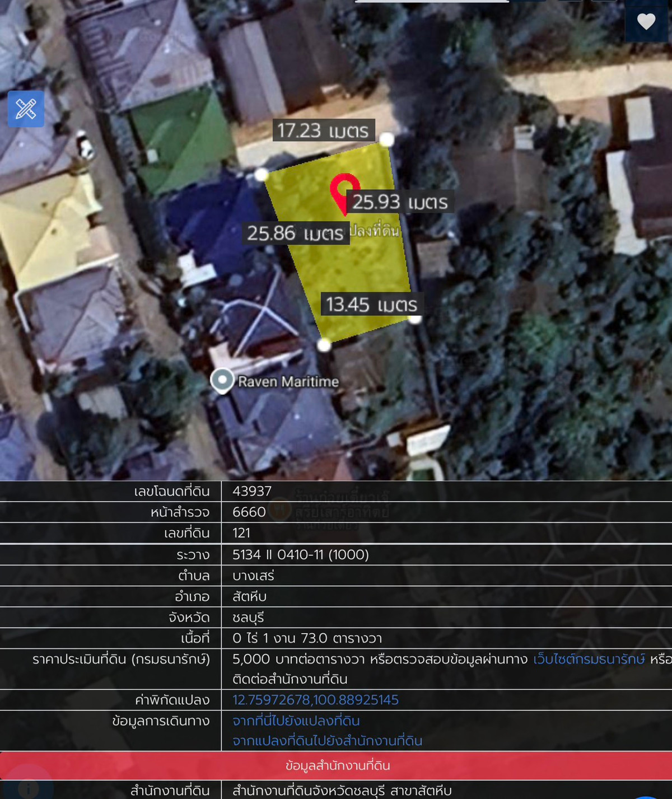The width and height of the screenshot is (672, 799).
Task: Select the land deed number 43937 value
Action: tap(252, 491)
